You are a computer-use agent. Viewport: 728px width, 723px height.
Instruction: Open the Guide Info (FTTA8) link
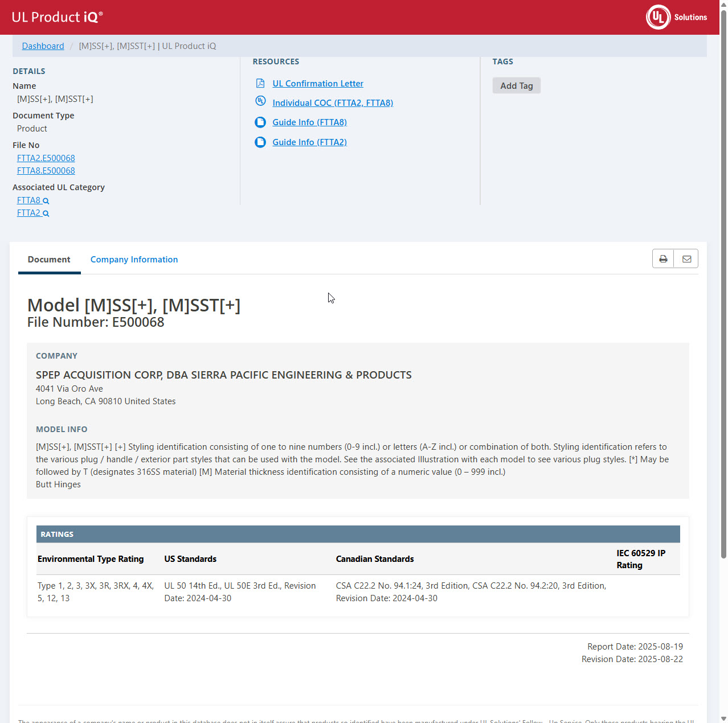pos(309,122)
